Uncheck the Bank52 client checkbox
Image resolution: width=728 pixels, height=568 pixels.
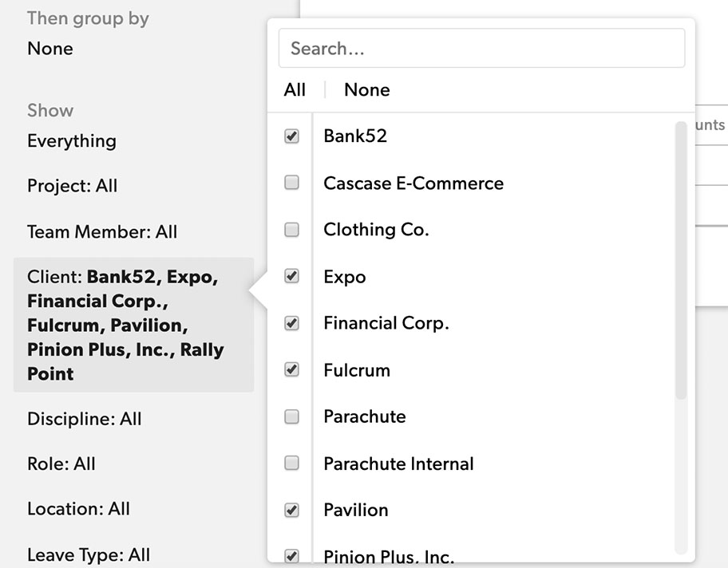click(291, 136)
